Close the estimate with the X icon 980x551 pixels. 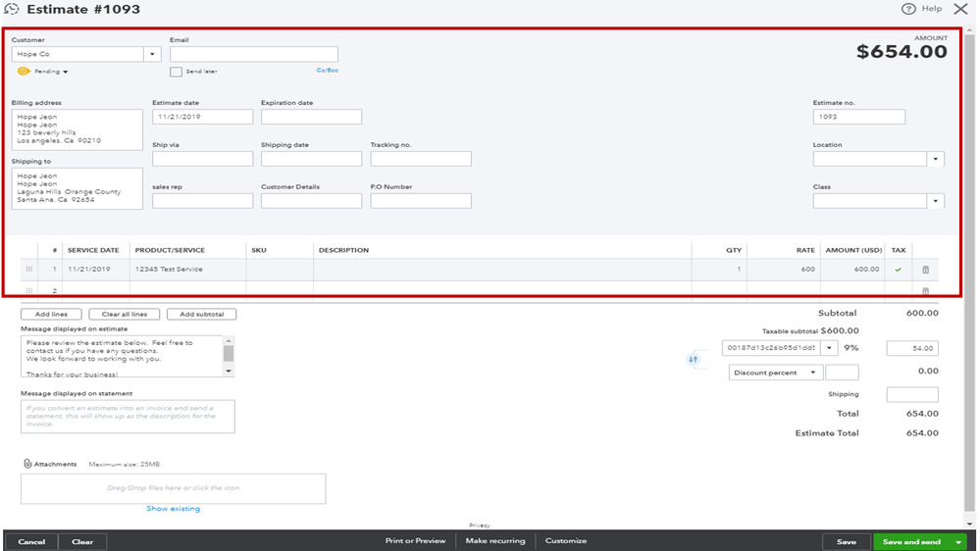(960, 9)
